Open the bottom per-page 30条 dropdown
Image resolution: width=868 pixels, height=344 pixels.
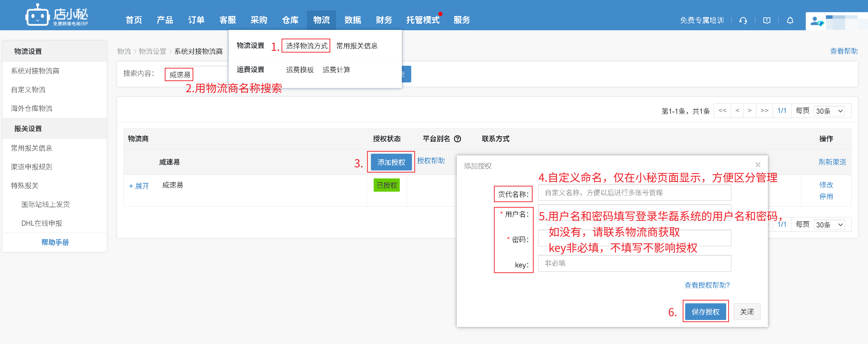pyautogui.click(x=829, y=225)
